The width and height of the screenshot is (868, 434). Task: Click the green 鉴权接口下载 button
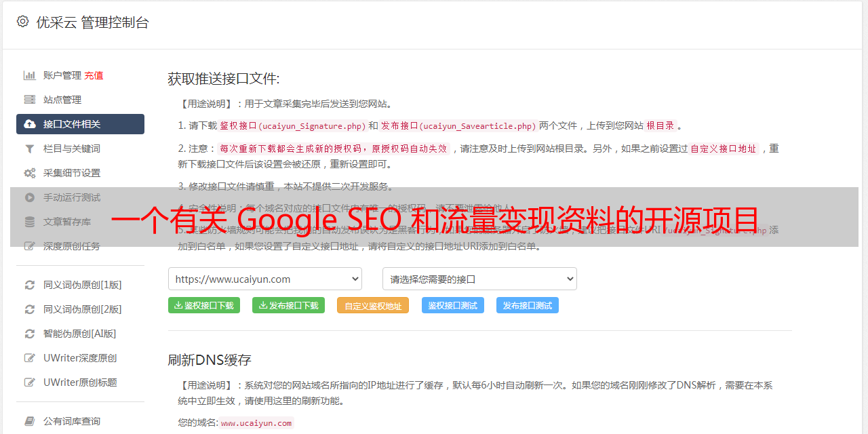coord(204,305)
